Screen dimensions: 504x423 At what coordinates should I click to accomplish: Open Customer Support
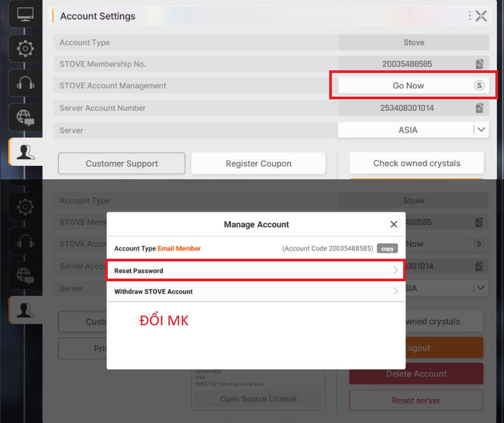click(122, 164)
